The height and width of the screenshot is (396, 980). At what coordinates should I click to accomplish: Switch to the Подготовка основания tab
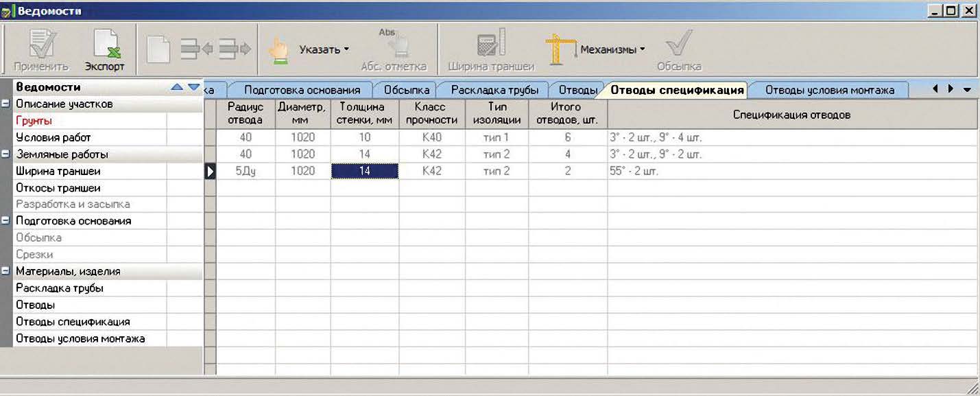coord(302,90)
